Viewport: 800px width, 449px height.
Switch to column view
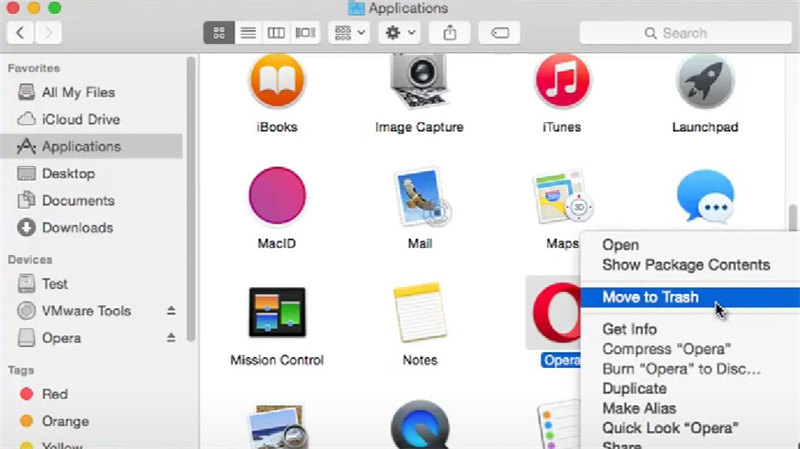point(276,33)
